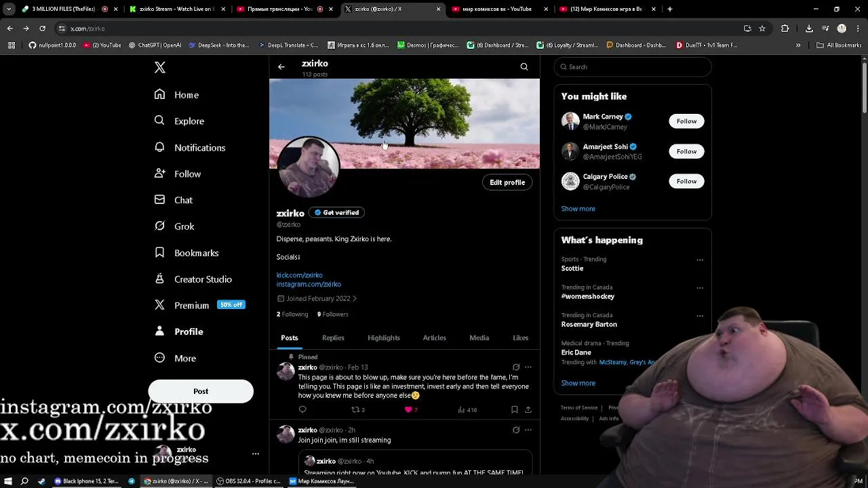Open Premium 50% off item
This screenshot has width=868, height=488.
tap(199, 305)
